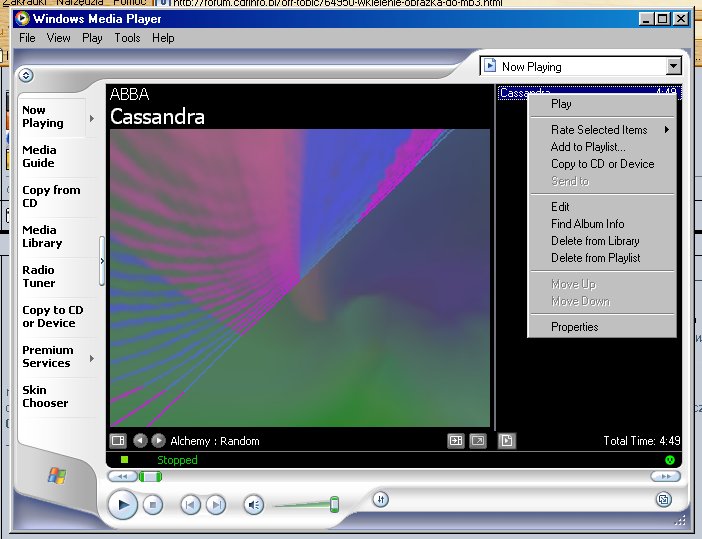Collapse the taskbar with side handle
Viewport: 702px width, 539px height.
pos(102,261)
